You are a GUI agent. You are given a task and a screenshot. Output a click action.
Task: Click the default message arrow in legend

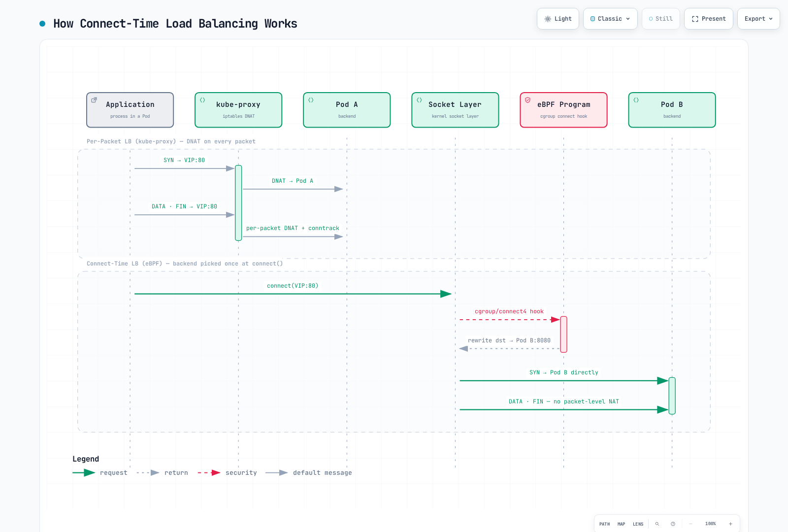tap(276, 472)
